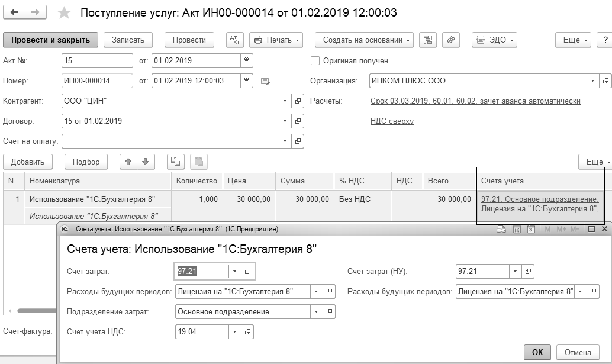Open the Создать на основании menu
The width and height of the screenshot is (612, 364).
[x=364, y=40]
